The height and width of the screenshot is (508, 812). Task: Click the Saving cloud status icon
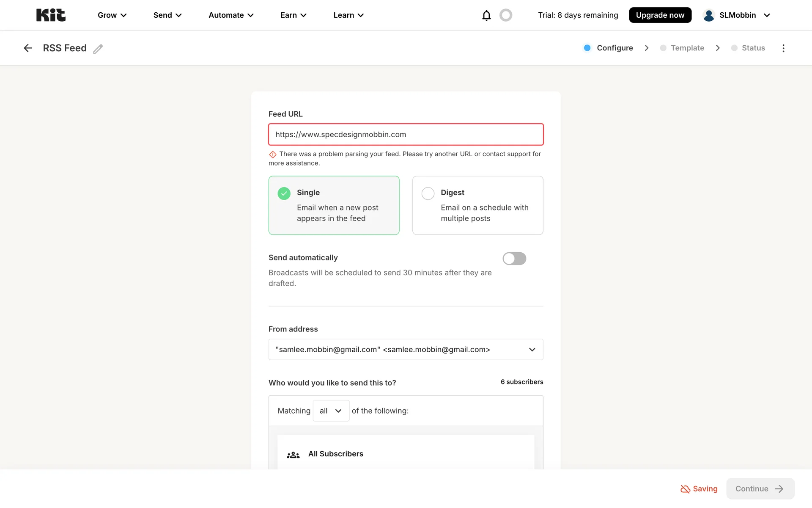pyautogui.click(x=685, y=489)
